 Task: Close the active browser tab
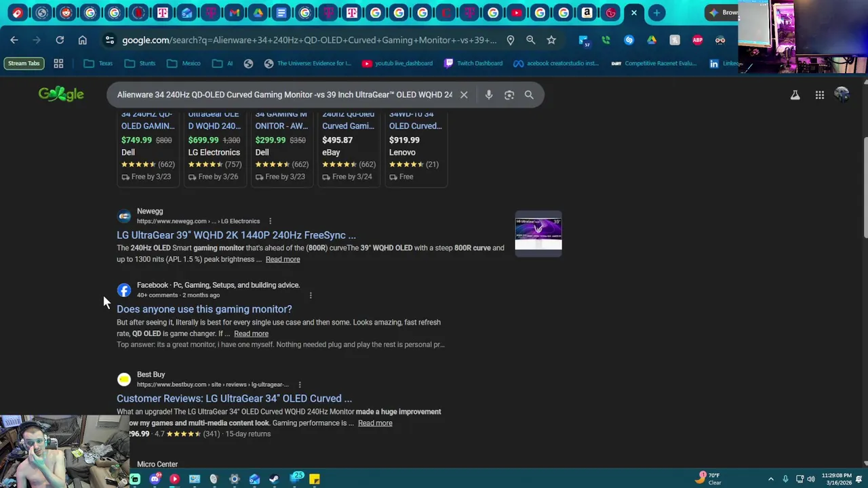pos(634,12)
